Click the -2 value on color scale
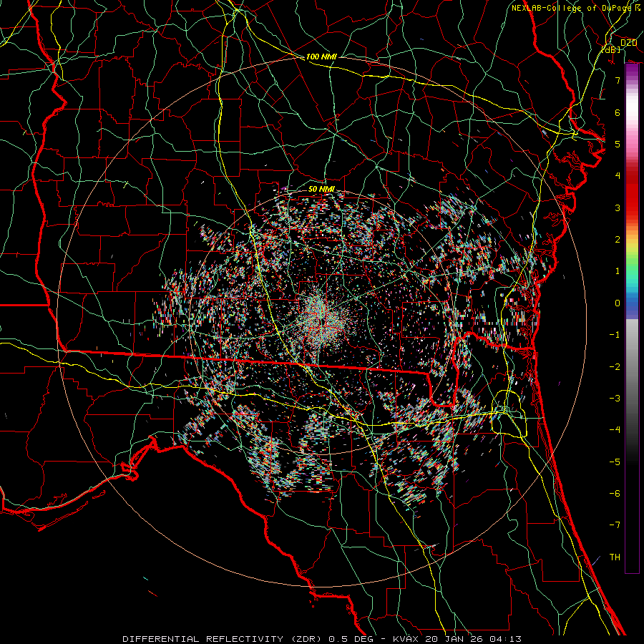 coord(615,367)
